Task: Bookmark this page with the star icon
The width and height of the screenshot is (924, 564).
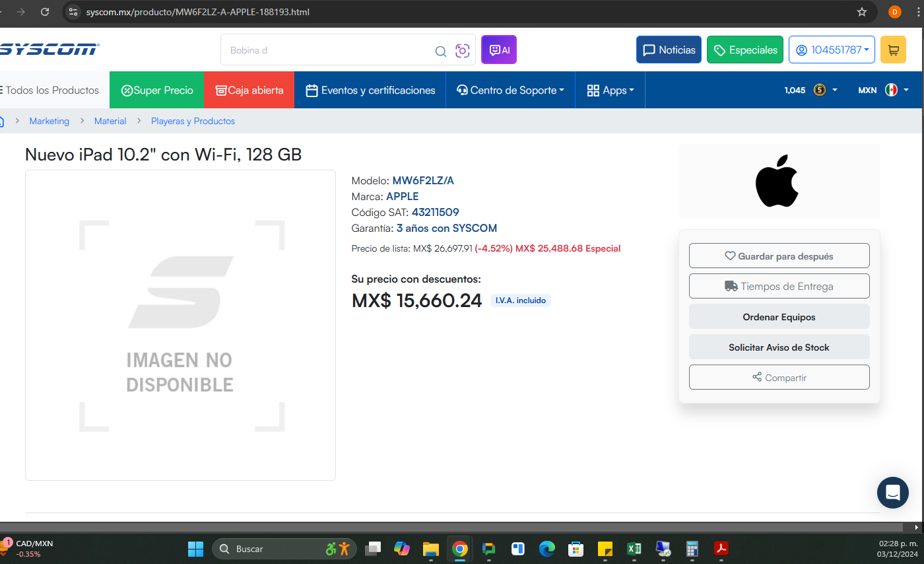Action: (x=862, y=12)
